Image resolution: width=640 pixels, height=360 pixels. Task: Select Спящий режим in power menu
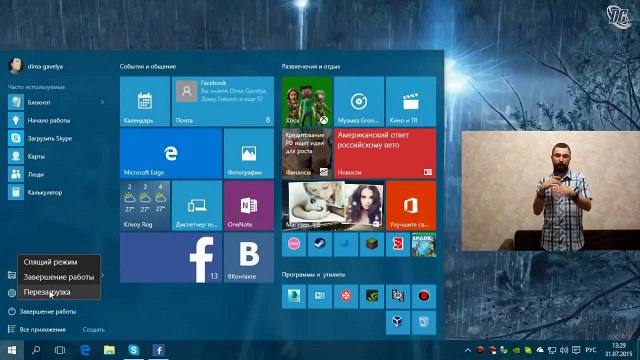tap(59, 262)
